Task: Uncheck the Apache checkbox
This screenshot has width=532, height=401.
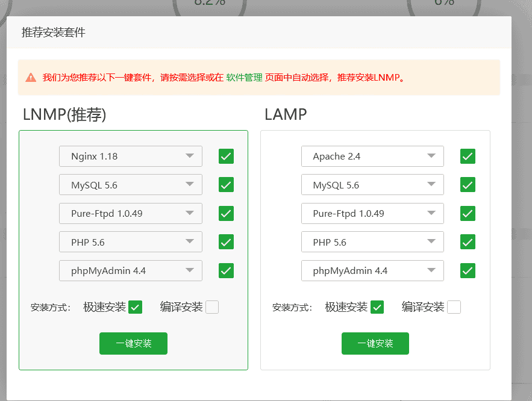Action: [x=467, y=156]
